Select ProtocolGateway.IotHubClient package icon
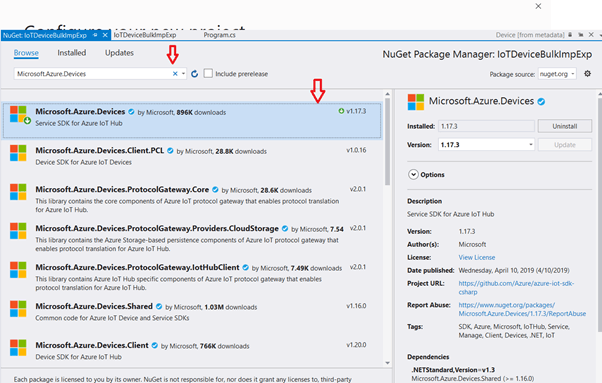602x383 pixels. pos(18,270)
